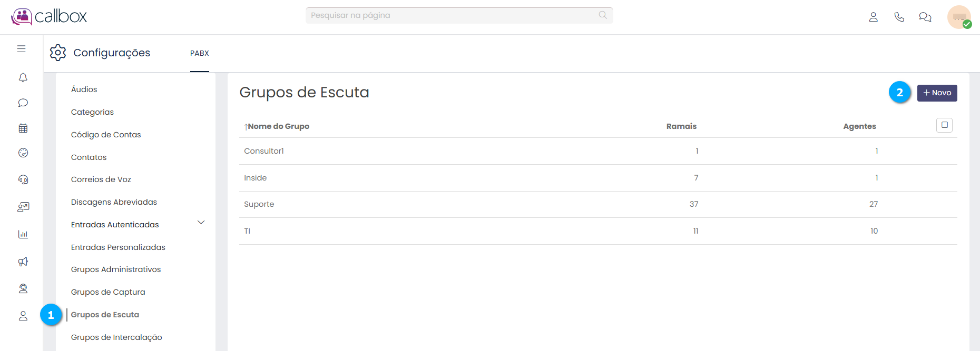Expand the Entradas Autenticadas submenu chevron
This screenshot has height=351, width=980.
(201, 223)
